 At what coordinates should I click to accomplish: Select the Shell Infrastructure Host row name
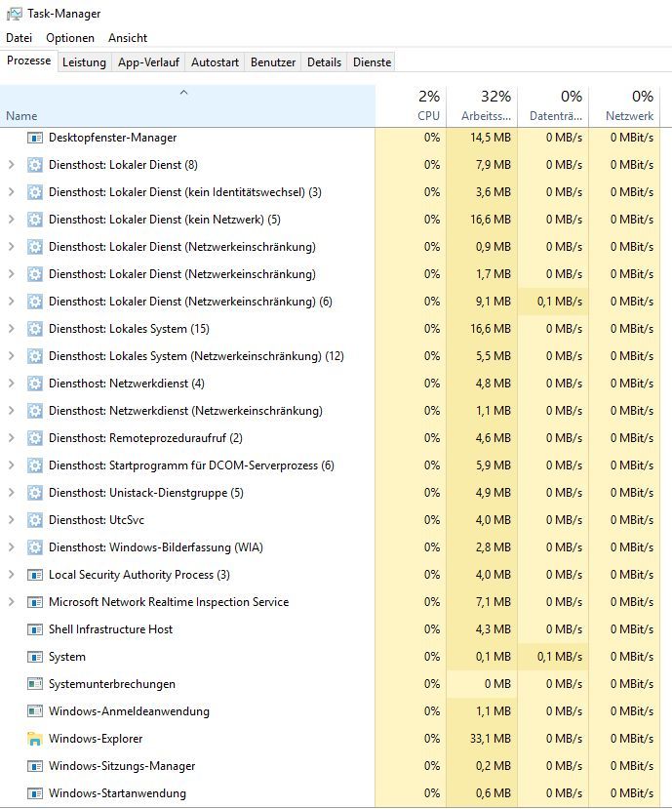pyautogui.click(x=110, y=630)
